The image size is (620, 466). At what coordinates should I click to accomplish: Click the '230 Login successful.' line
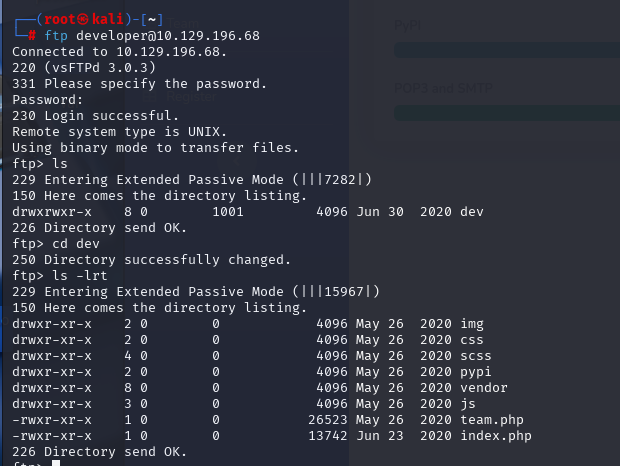[95, 116]
